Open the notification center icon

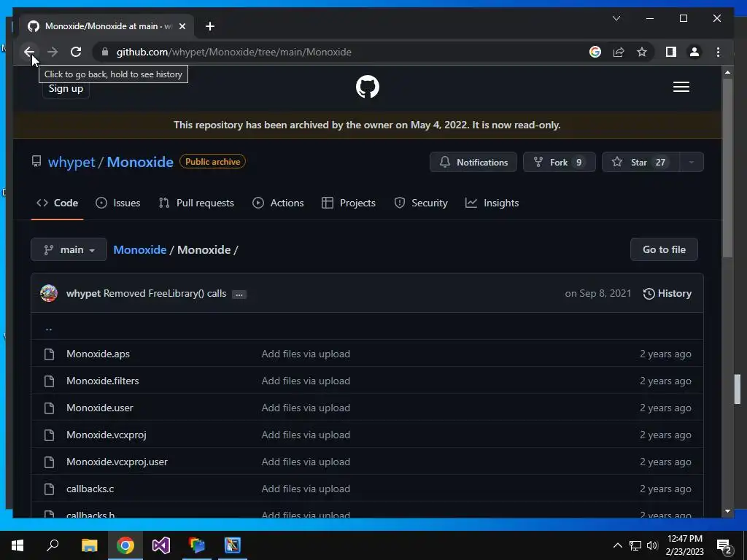tap(724, 547)
